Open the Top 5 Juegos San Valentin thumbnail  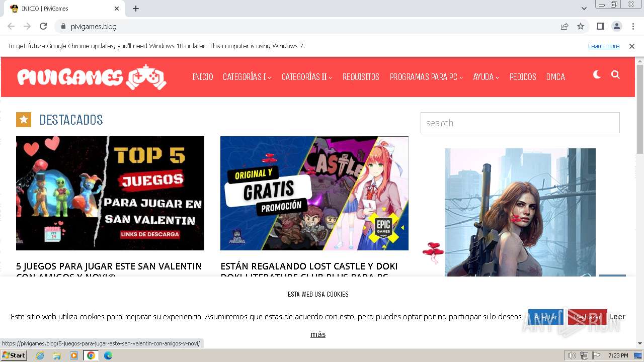tap(110, 193)
